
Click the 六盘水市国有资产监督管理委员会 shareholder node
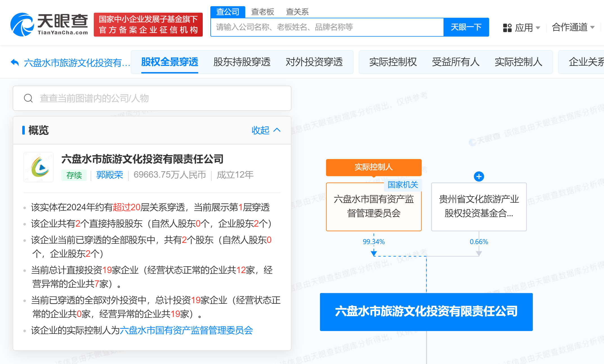click(x=374, y=207)
